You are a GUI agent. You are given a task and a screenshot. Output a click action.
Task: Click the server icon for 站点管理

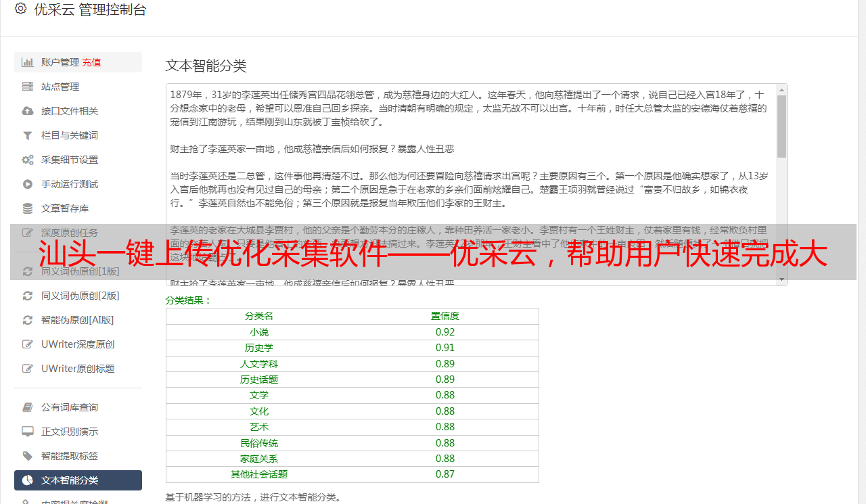tap(28, 87)
